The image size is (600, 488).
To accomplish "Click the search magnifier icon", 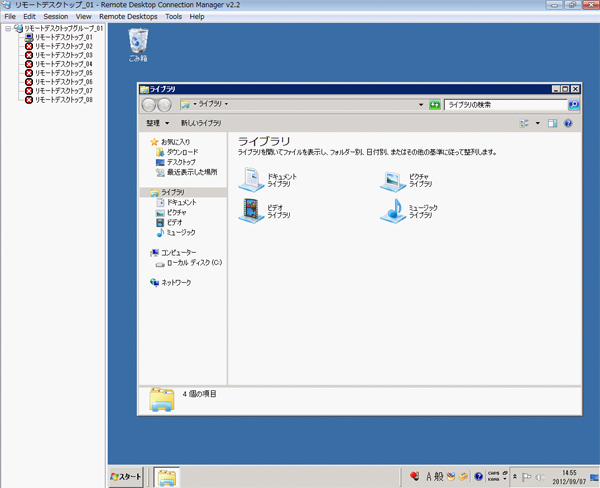I will click(574, 104).
